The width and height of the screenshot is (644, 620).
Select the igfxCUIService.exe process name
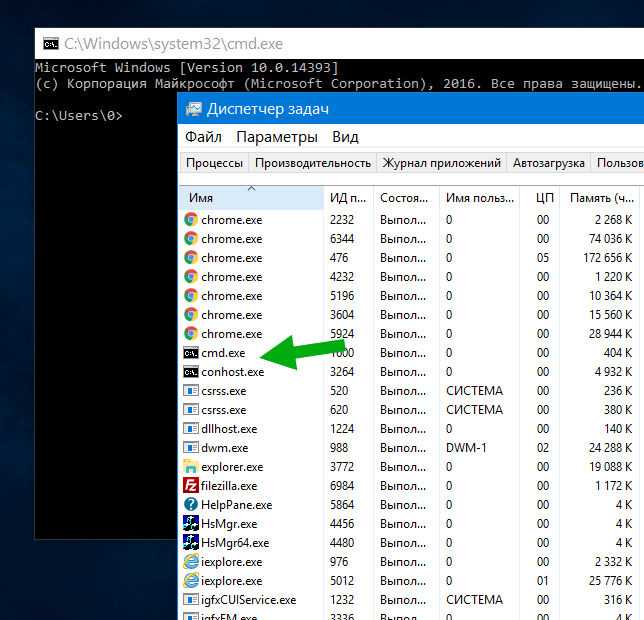pyautogui.click(x=248, y=600)
